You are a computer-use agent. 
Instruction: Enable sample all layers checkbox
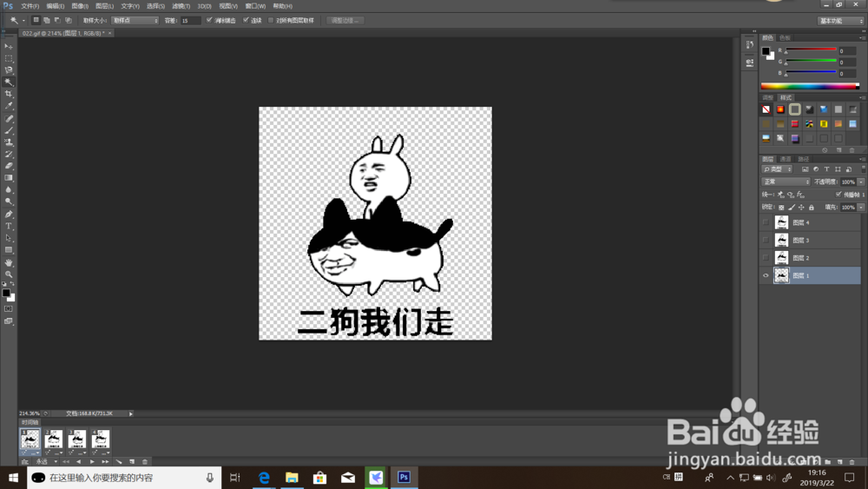271,20
